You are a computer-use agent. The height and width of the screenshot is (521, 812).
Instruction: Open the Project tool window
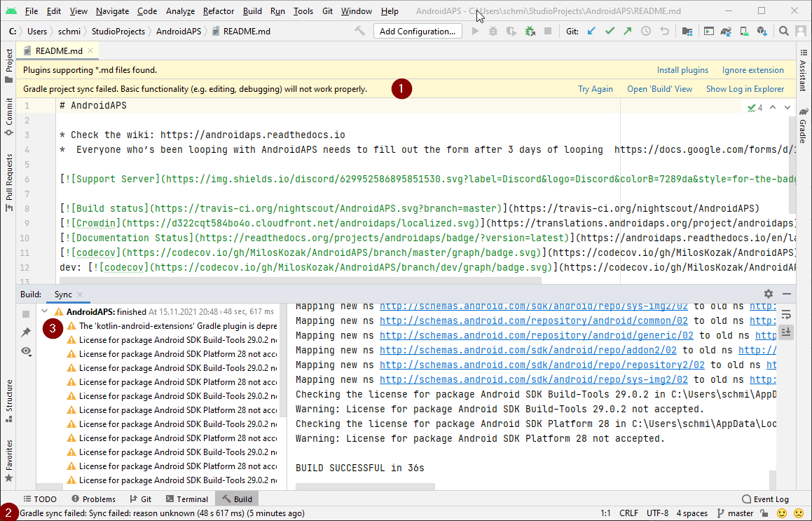tap(8, 66)
